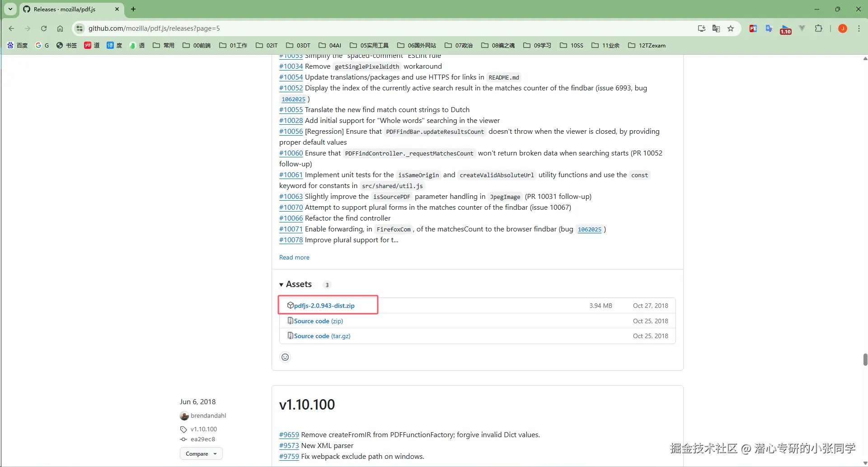This screenshot has height=467, width=868.
Task: Open pull request #10078
Action: coord(291,240)
